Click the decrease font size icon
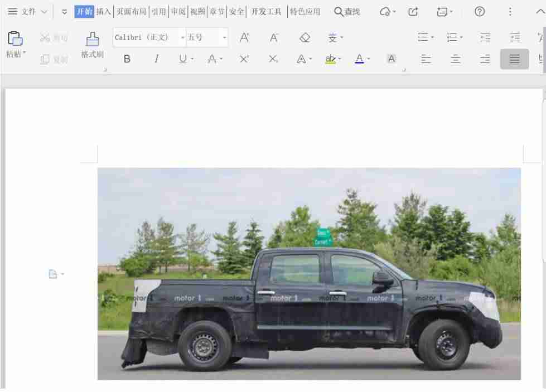Viewport: 546px width, 392px height. coord(274,37)
